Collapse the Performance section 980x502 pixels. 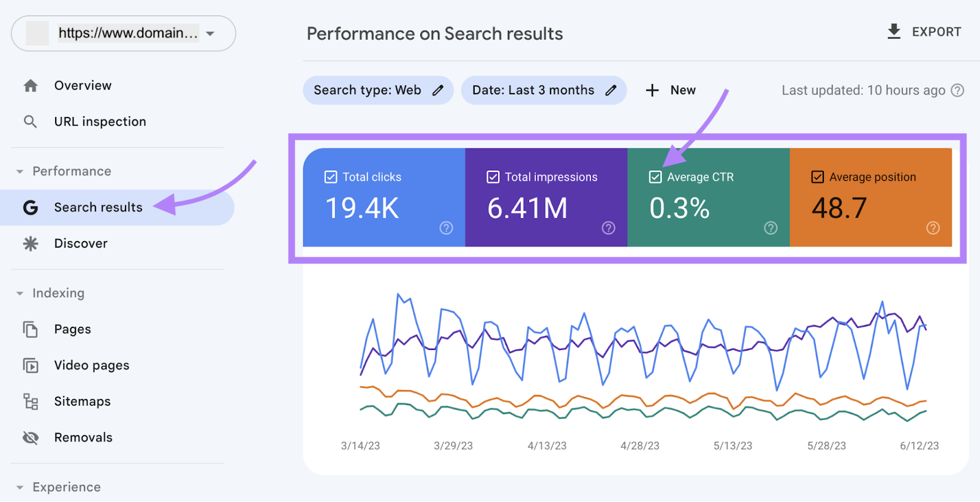pyautogui.click(x=20, y=172)
